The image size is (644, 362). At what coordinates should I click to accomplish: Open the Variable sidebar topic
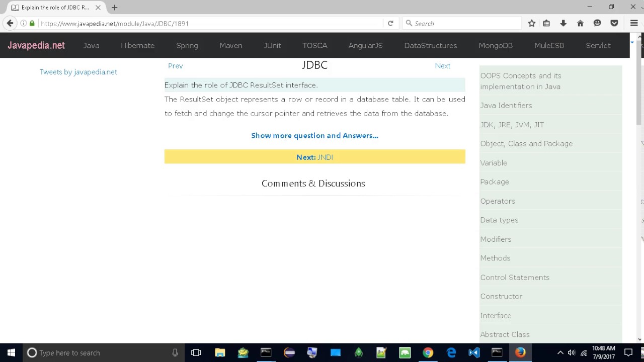tap(494, 163)
